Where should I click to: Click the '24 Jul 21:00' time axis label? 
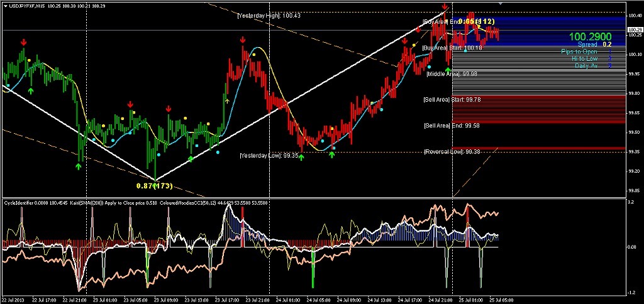441,300
